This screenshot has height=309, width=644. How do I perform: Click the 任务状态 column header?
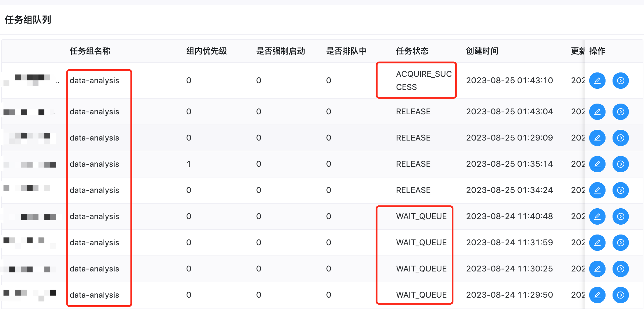click(412, 51)
